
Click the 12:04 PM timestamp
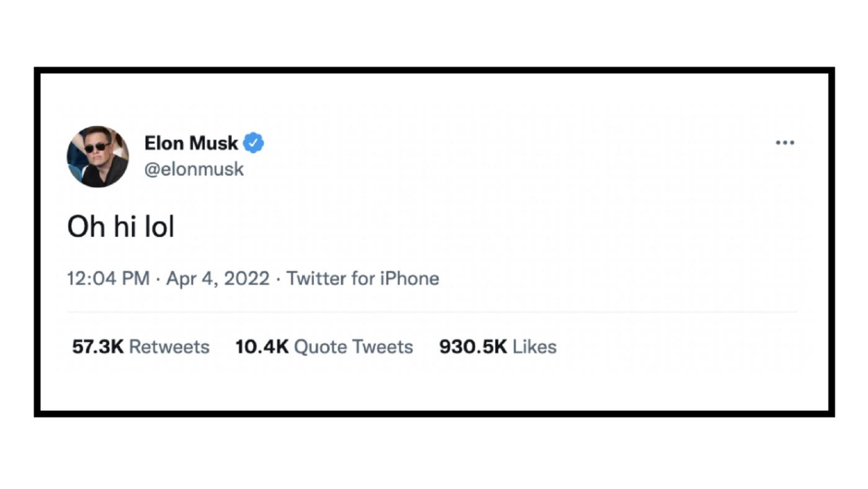click(x=108, y=279)
